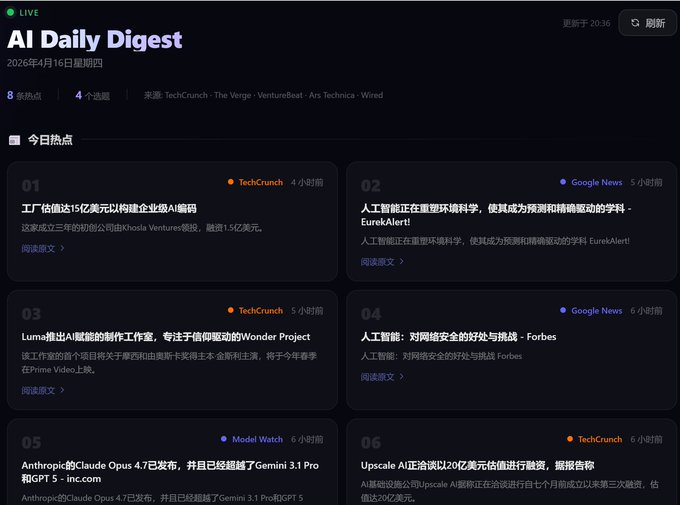Click the chevron arrow after 阅读原文 on card 03
The width and height of the screenshot is (680, 505).
tap(62, 390)
